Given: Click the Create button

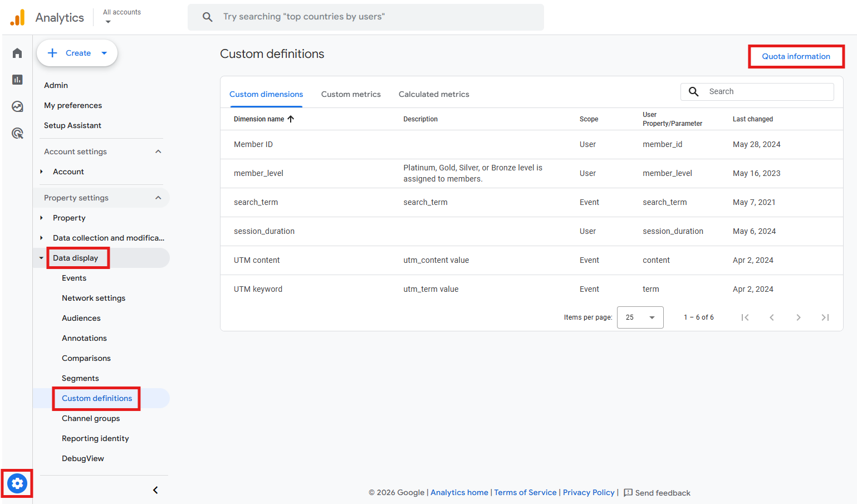Looking at the screenshot, I should point(77,53).
